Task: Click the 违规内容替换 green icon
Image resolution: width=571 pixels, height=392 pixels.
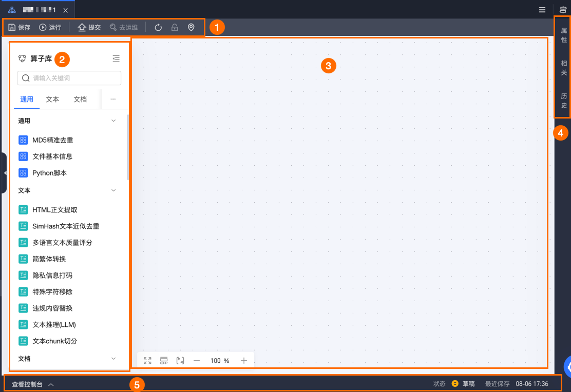Action: (23, 308)
